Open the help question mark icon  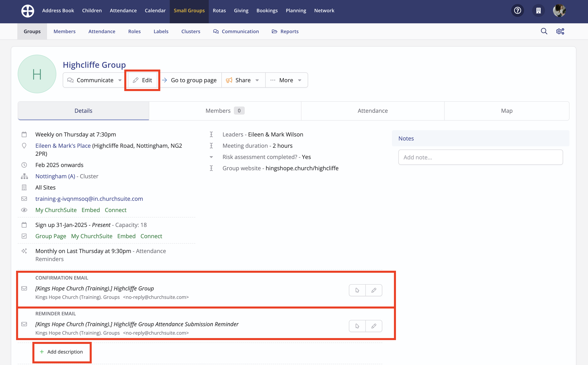pyautogui.click(x=517, y=11)
